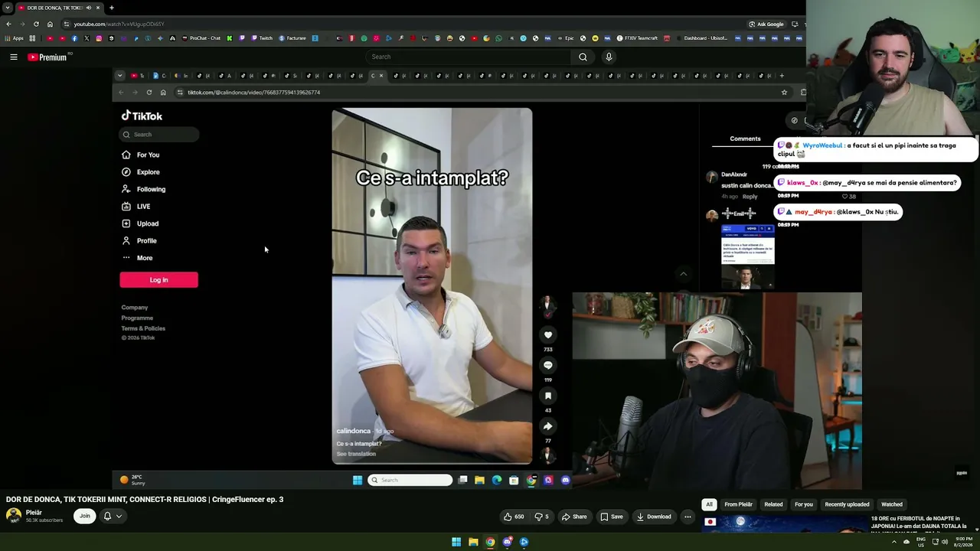Reload the YouTube page
Viewport: 980px width, 551px height.
36,24
